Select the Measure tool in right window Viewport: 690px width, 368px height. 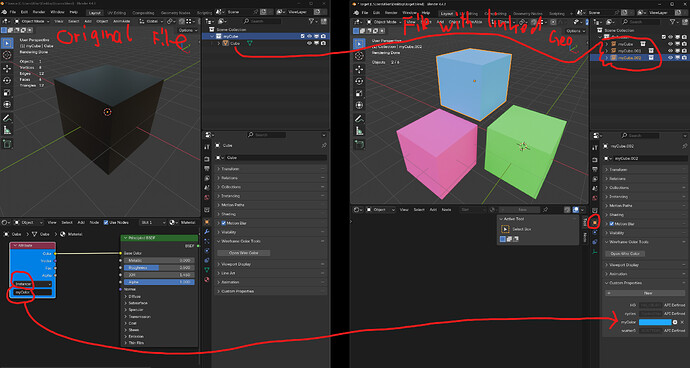[360, 131]
